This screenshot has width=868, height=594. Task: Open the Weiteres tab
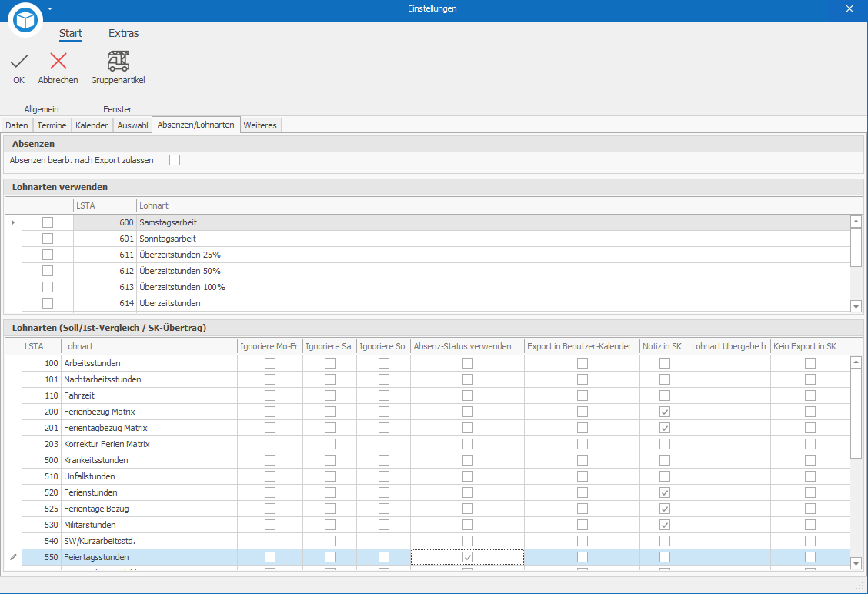point(260,125)
